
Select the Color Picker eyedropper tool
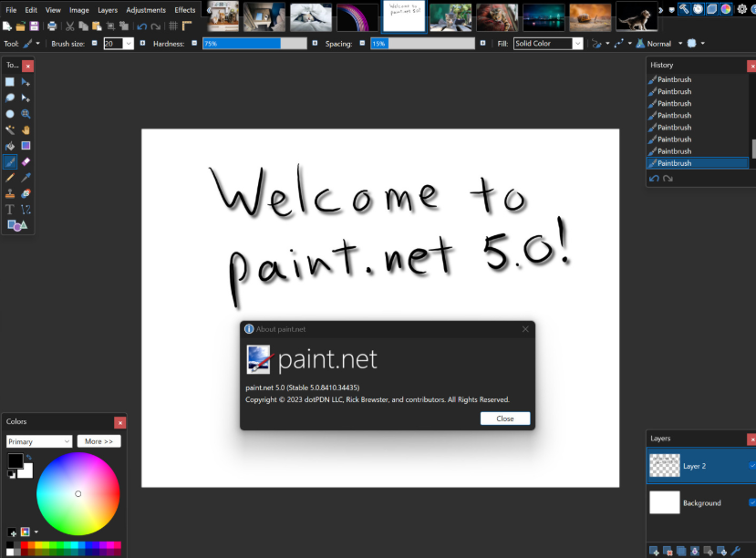(26, 177)
